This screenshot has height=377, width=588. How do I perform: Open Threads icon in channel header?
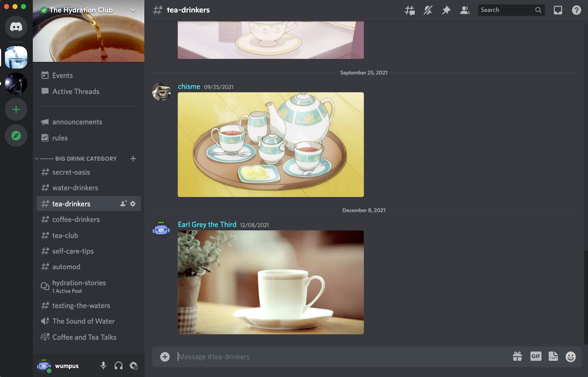coord(410,10)
